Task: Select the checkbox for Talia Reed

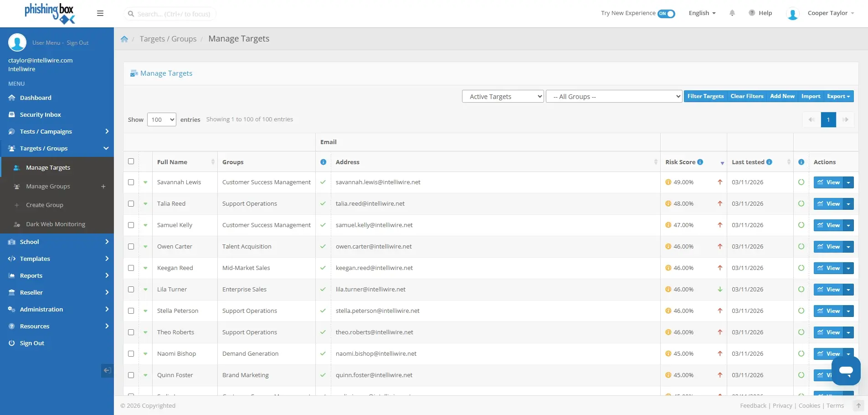Action: point(131,204)
